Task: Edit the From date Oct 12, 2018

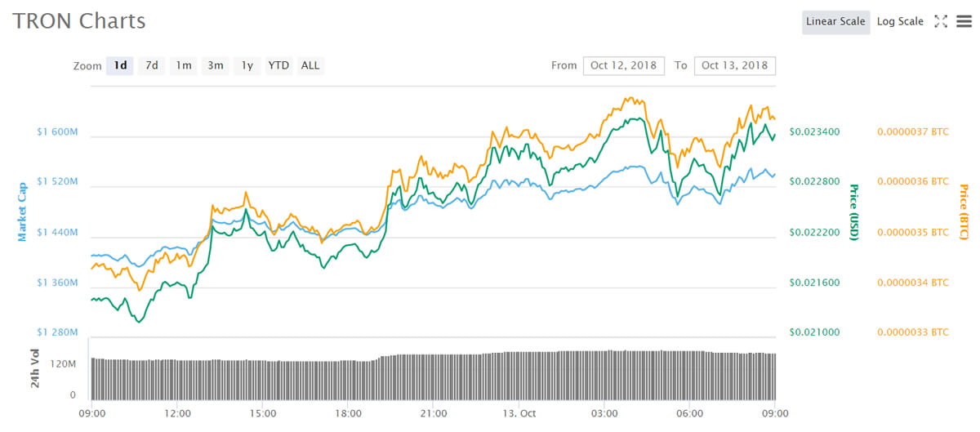Action: (624, 65)
